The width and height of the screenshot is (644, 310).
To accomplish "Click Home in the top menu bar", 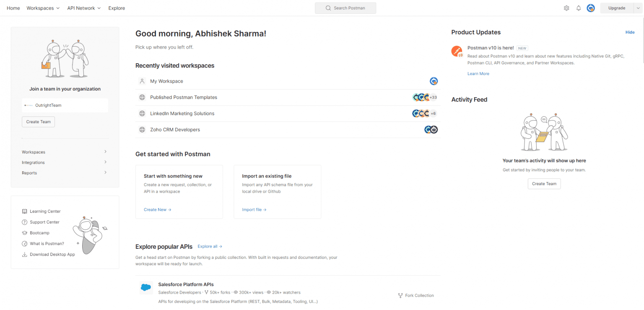I will 13,8.
